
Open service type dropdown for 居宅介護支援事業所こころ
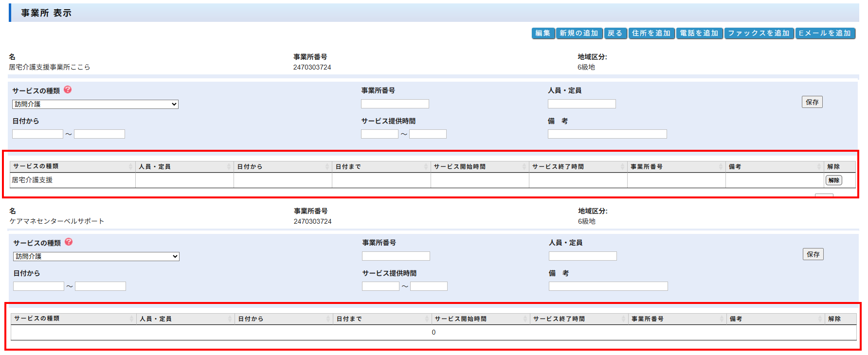[95, 104]
